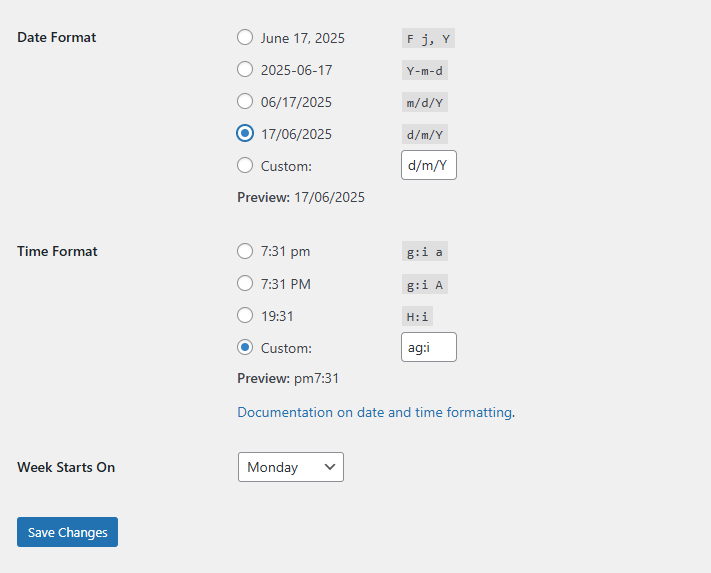This screenshot has height=573, width=711.
Task: Open Documentation on date and time formatting
Action: pos(374,412)
